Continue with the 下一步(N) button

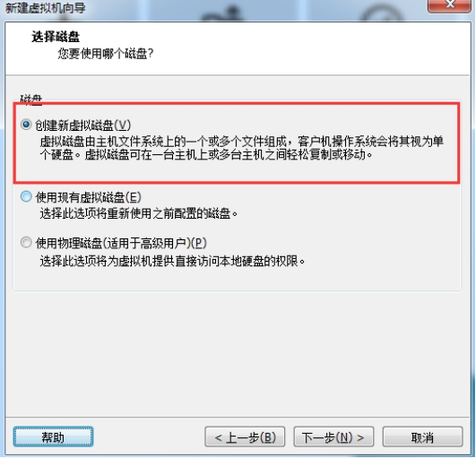click(333, 437)
